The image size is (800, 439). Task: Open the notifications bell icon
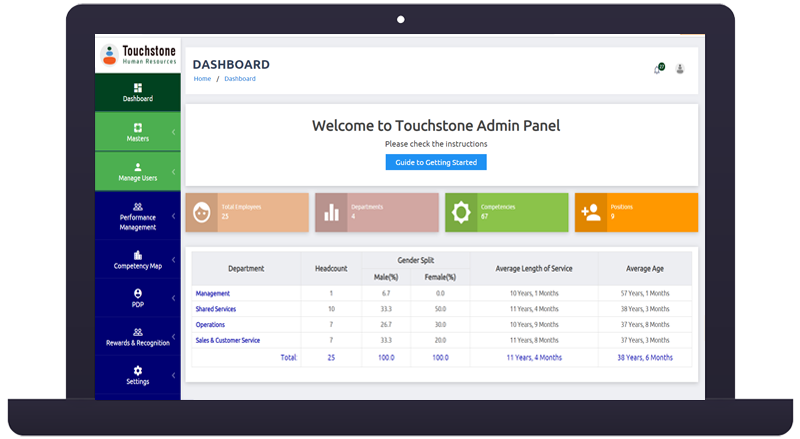(x=657, y=69)
